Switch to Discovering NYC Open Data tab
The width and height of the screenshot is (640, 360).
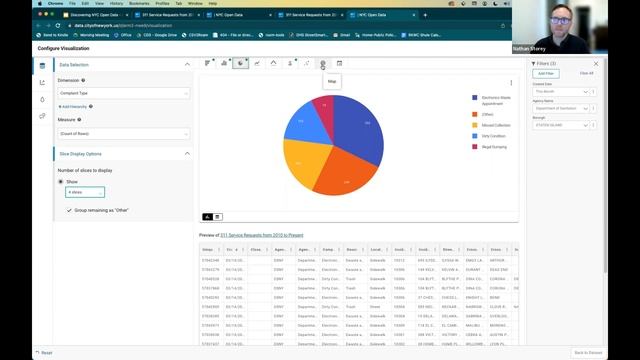(96, 15)
